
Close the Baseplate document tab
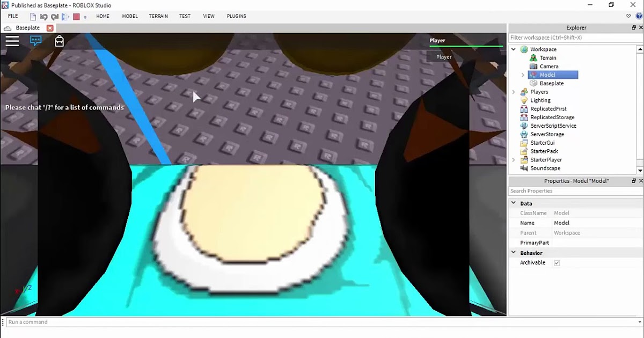tap(50, 28)
